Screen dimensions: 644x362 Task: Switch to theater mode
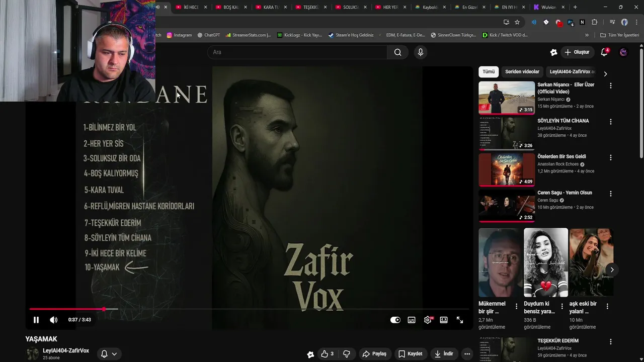(x=444, y=320)
